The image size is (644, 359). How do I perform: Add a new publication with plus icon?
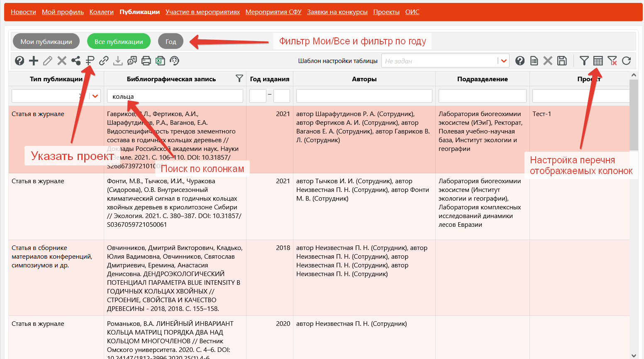34,61
